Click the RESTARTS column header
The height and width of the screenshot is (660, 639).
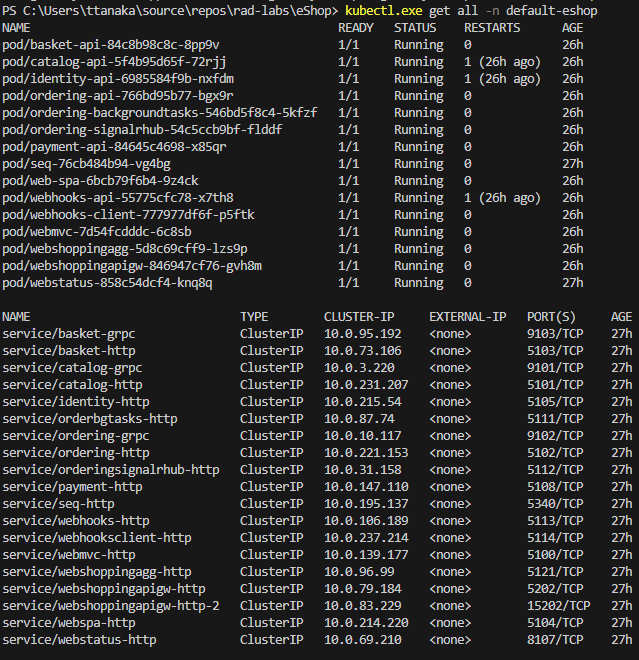coord(492,28)
